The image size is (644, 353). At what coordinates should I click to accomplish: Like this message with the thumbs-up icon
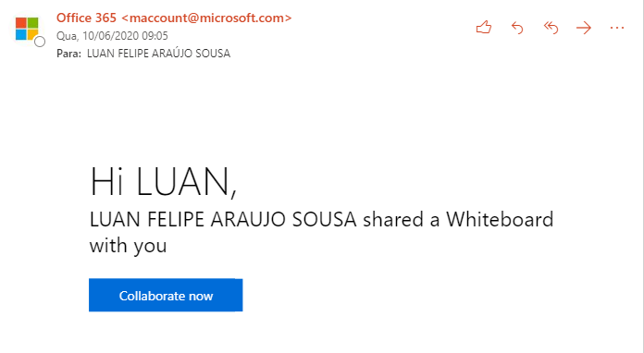[484, 28]
